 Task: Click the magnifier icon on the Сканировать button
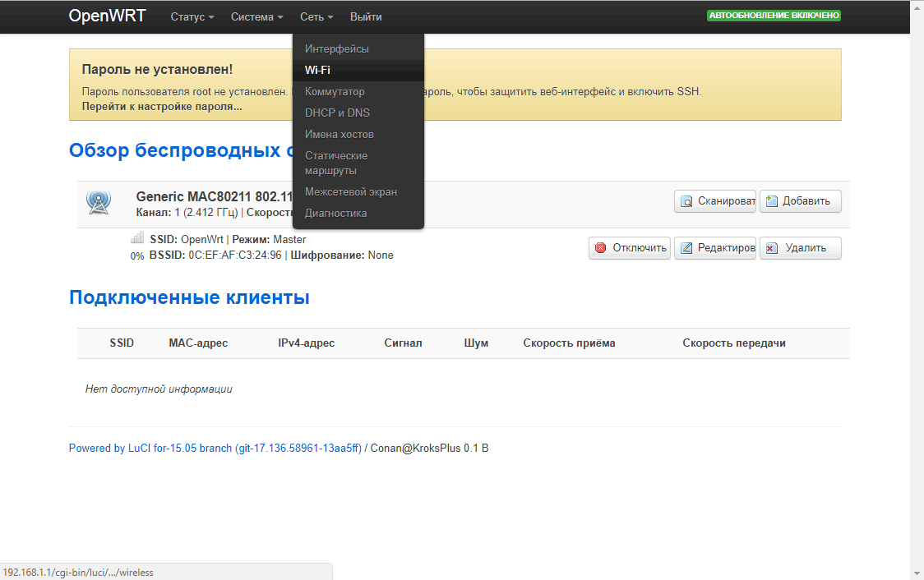point(686,201)
